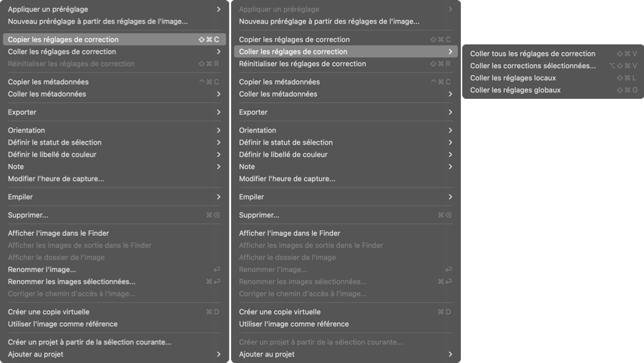Select Renommer les images sélectionnées… in left menu

tap(114, 281)
